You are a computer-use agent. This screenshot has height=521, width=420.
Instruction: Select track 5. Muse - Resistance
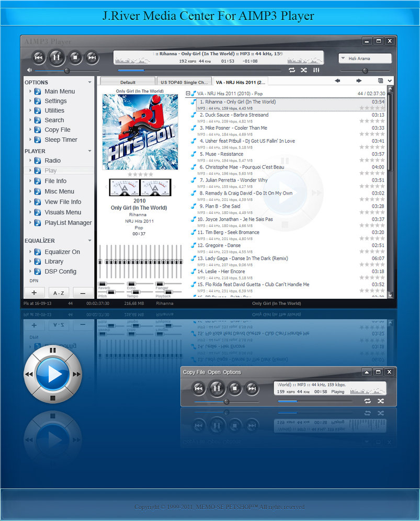(288, 157)
